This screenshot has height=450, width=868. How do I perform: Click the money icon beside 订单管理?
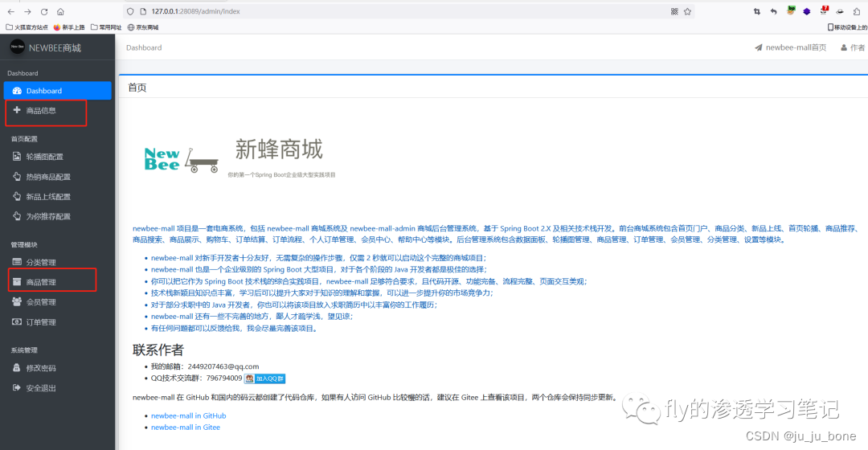coord(17,321)
